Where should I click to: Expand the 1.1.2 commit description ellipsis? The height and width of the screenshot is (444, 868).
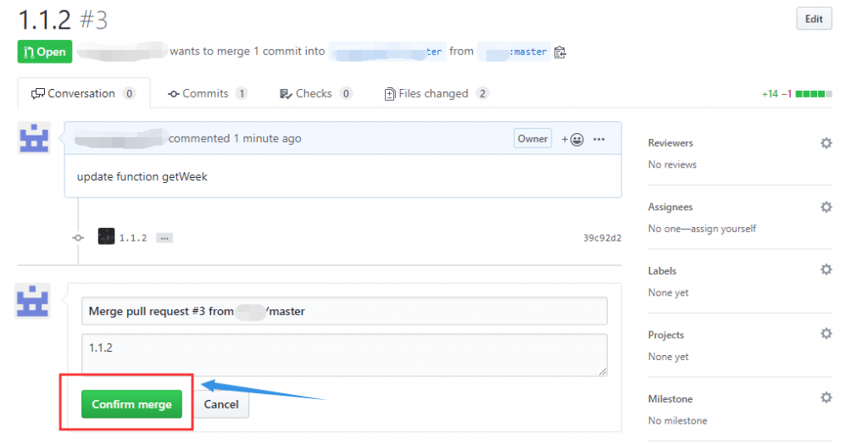pyautogui.click(x=165, y=238)
